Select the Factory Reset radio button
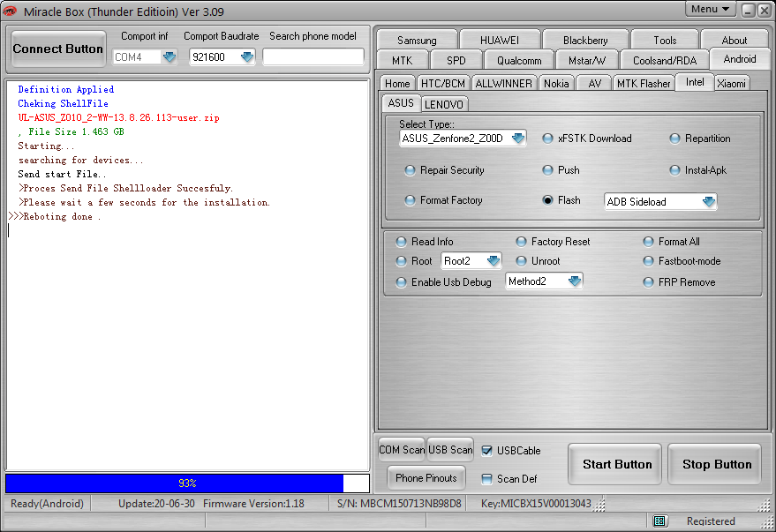 [521, 242]
